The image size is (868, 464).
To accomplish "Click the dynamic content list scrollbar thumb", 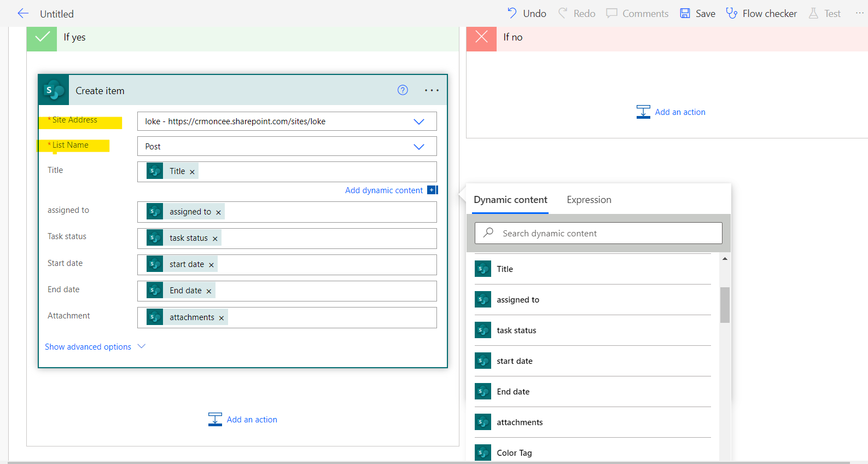I will [x=725, y=305].
